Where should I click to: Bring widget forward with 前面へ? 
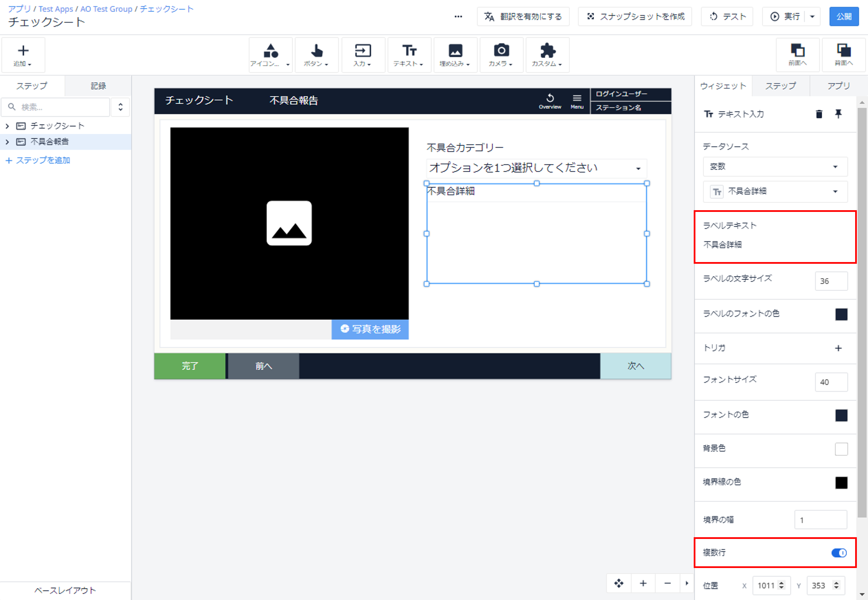(x=798, y=55)
